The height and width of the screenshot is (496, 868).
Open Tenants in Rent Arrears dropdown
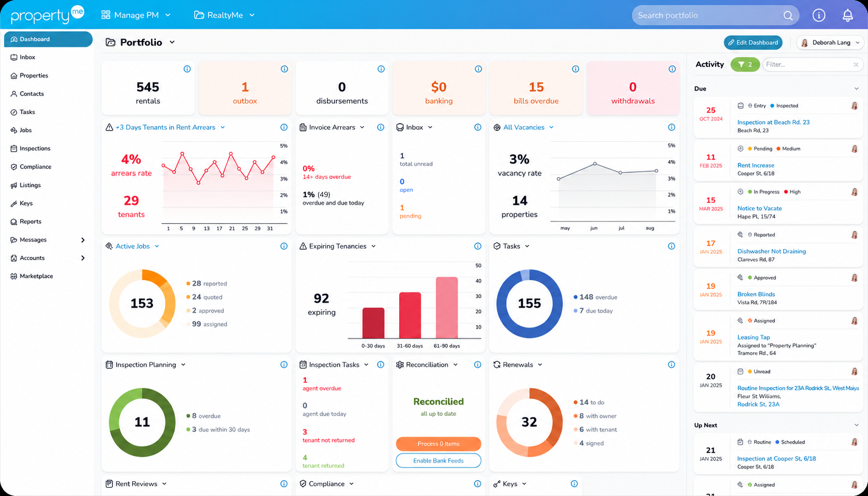tap(223, 127)
